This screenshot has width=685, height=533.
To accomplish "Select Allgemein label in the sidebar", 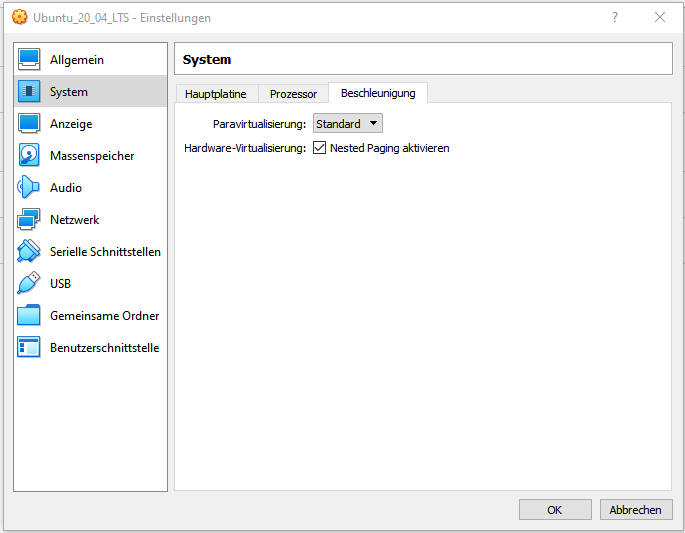I will (x=77, y=60).
